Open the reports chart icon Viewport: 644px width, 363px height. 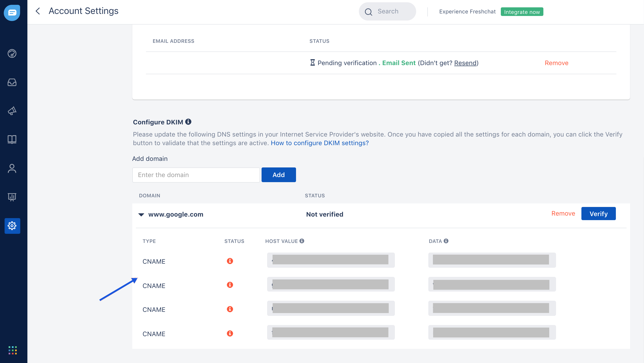coord(12,197)
